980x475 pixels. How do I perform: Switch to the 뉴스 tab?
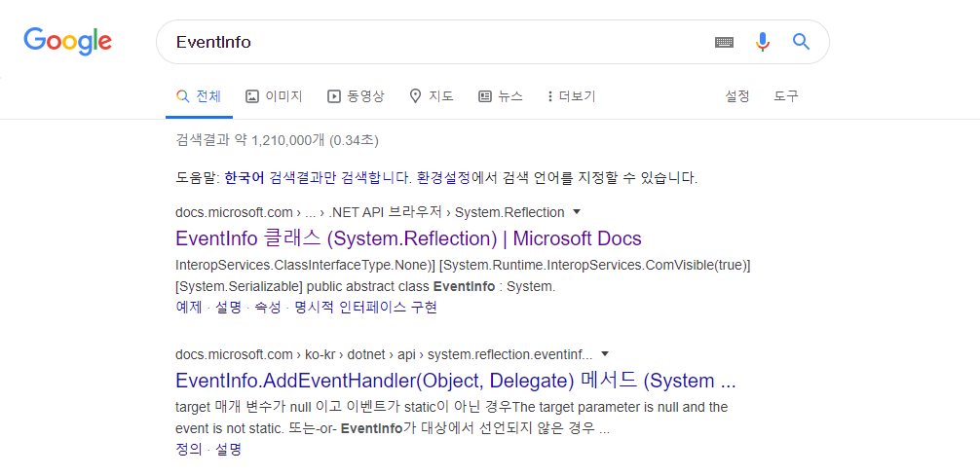[x=501, y=96]
